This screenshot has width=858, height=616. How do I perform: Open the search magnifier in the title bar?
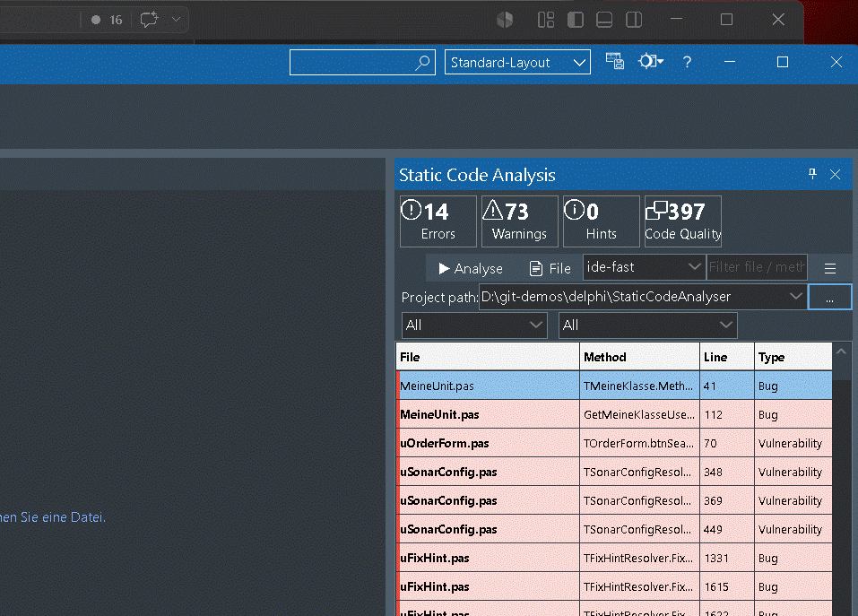[422, 63]
